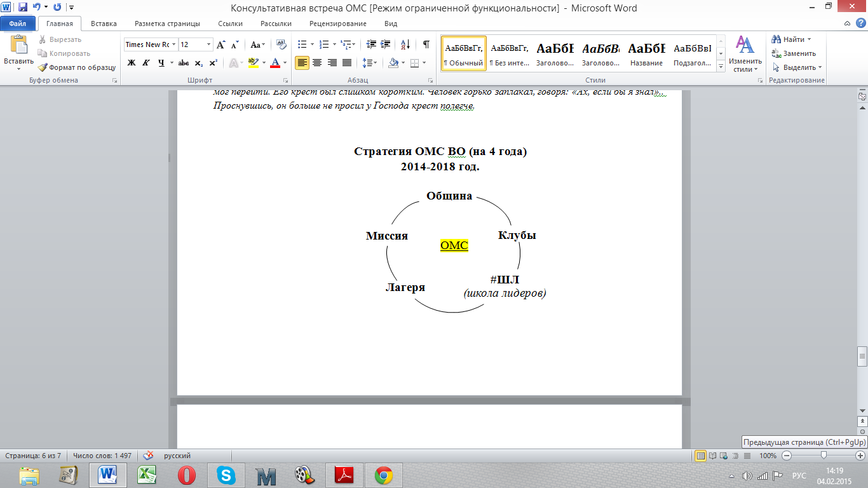
Task: Switch to Разметка страницы tab
Action: 167,24
